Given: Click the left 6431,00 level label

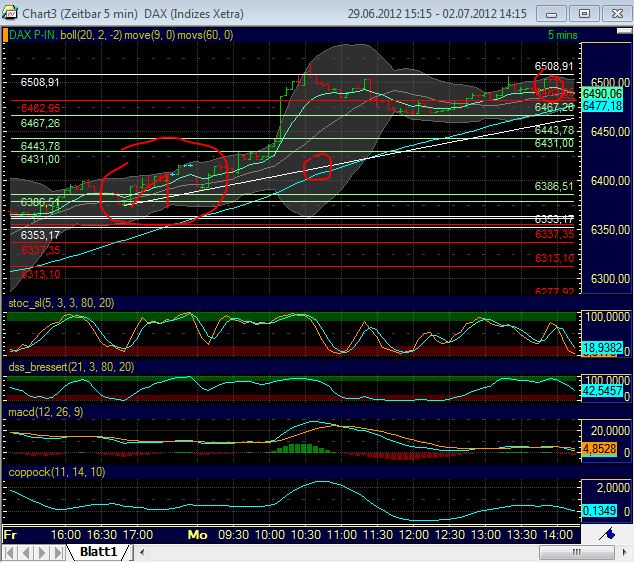Looking at the screenshot, I should pos(40,159).
